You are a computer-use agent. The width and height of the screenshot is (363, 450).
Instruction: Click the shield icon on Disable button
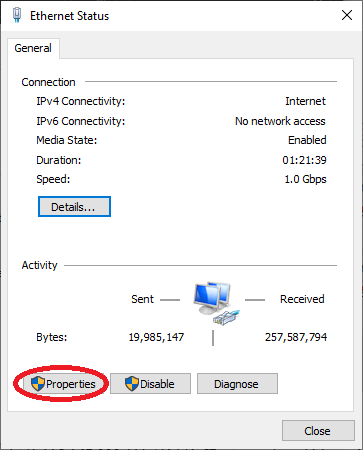132,384
